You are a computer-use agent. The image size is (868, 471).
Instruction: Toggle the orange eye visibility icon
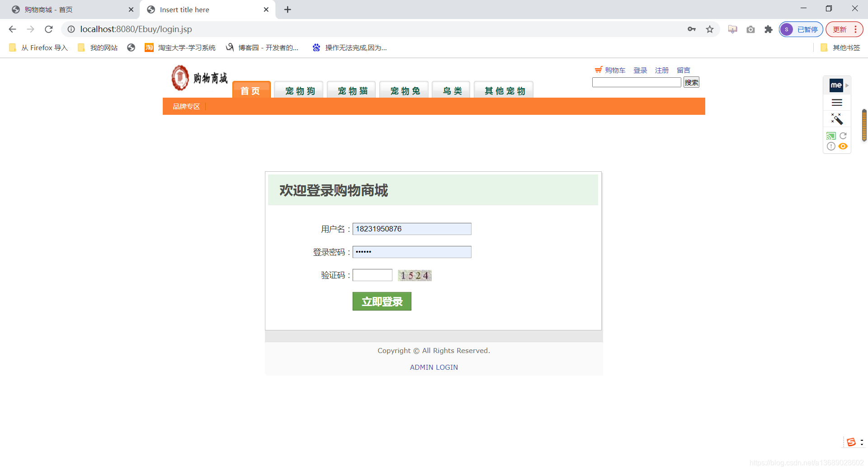pos(843,146)
